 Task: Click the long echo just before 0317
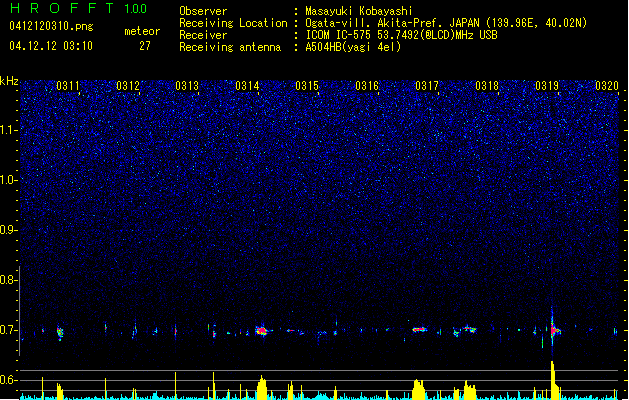tap(420, 329)
